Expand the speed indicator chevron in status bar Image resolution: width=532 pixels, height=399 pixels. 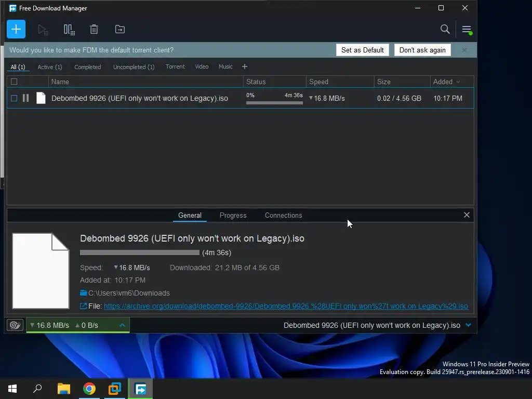[122, 325]
